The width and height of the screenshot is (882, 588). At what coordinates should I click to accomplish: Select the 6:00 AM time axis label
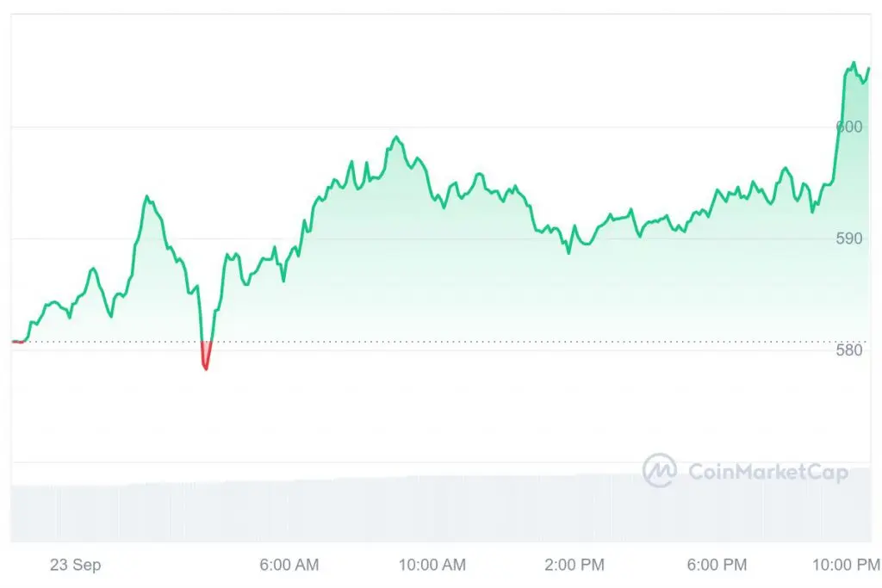click(x=289, y=565)
